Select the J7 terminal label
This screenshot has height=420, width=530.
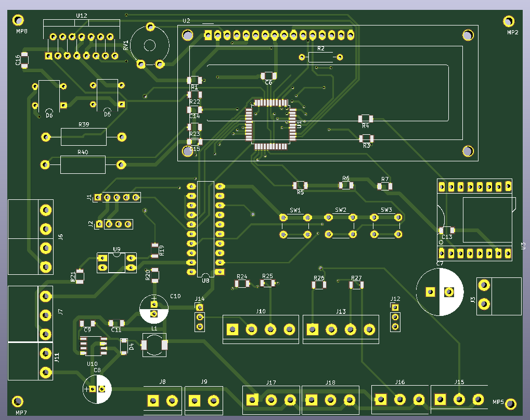(60, 312)
